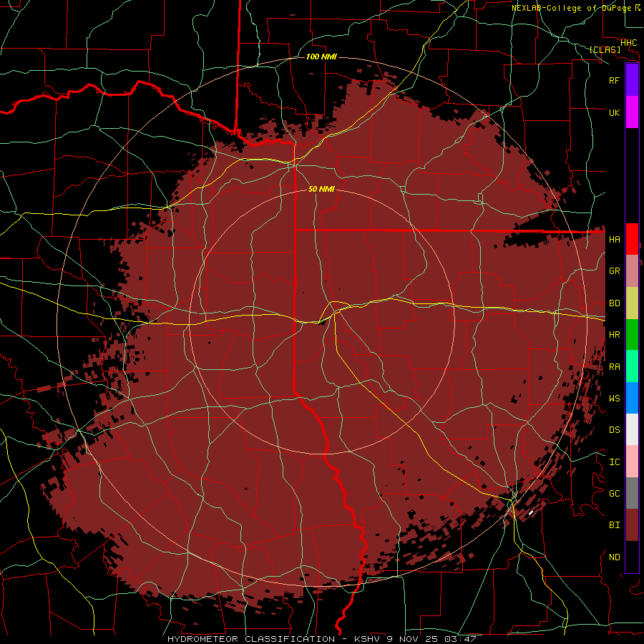Screen dimensions: 644x644
Task: Click the bright red HA legend swatch
Action: click(632, 239)
